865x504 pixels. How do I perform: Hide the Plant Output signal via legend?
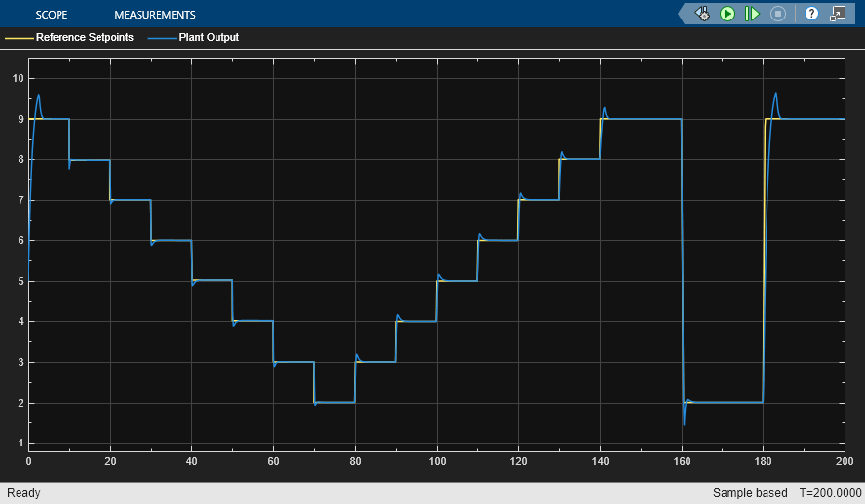tap(208, 38)
